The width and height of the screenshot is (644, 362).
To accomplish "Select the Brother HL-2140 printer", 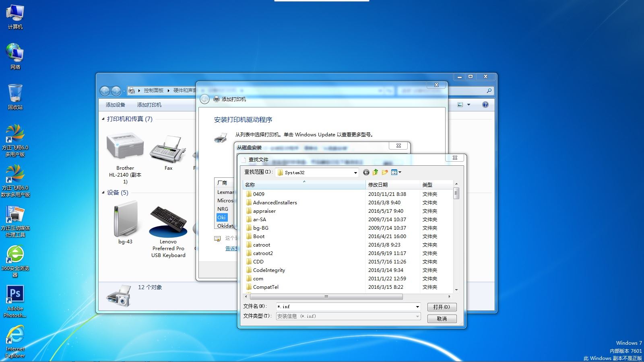I will pos(125,158).
